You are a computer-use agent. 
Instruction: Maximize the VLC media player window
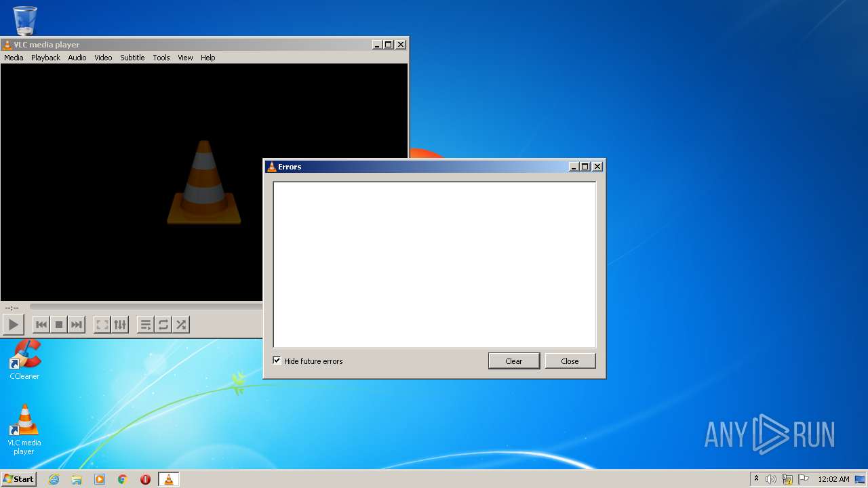pyautogui.click(x=389, y=45)
